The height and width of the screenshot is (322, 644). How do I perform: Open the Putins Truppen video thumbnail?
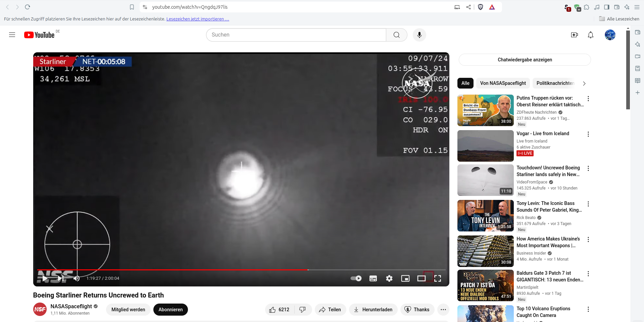tap(486, 110)
